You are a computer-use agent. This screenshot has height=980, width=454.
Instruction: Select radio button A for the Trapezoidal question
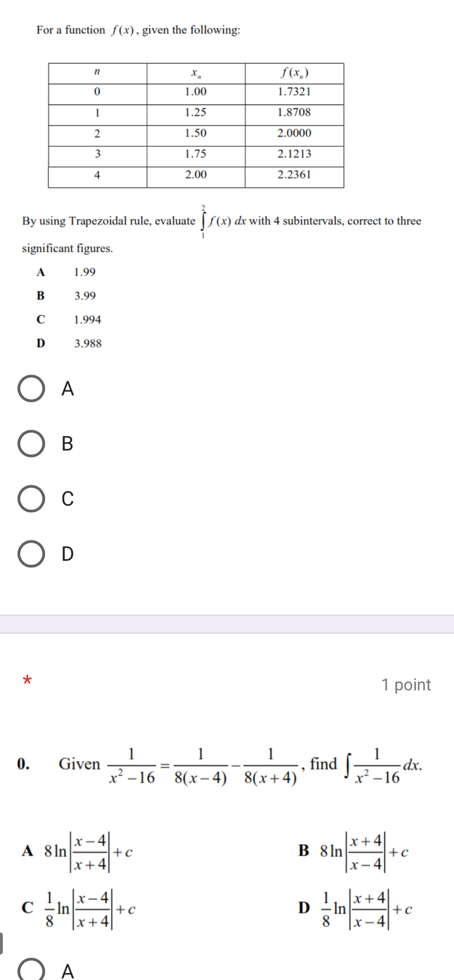(31, 388)
